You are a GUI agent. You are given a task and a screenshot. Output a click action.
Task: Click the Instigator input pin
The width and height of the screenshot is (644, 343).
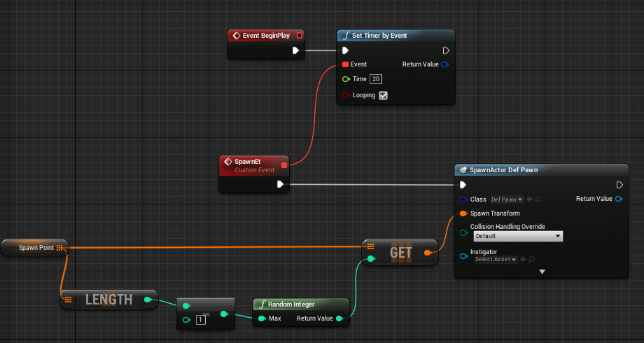click(463, 256)
